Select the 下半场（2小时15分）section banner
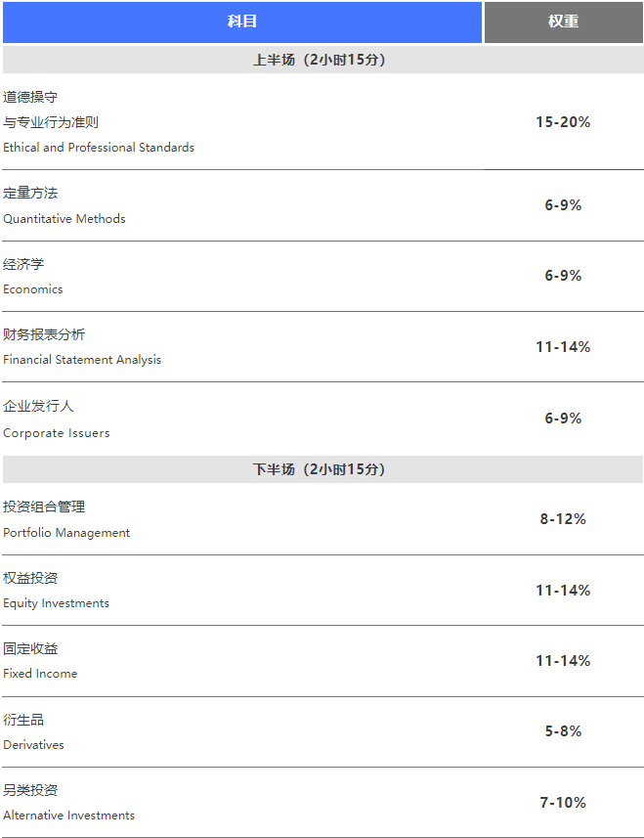Image resolution: width=644 pixels, height=838 pixels. click(x=322, y=469)
